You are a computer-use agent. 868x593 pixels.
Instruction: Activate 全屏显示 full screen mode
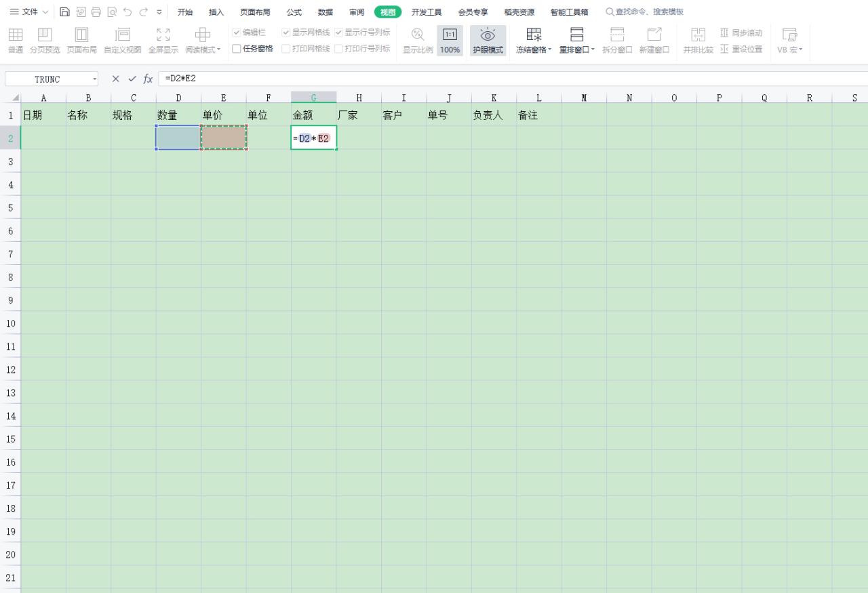163,41
